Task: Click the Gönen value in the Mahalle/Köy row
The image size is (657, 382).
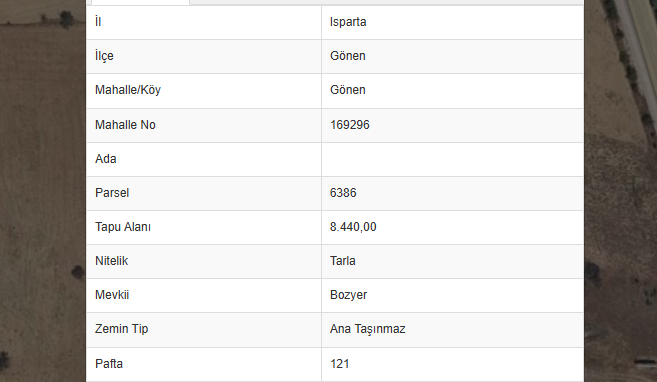Action: 348,90
